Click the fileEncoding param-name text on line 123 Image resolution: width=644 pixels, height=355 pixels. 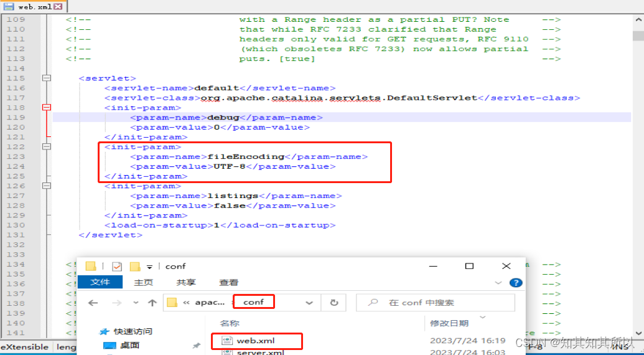246,156
